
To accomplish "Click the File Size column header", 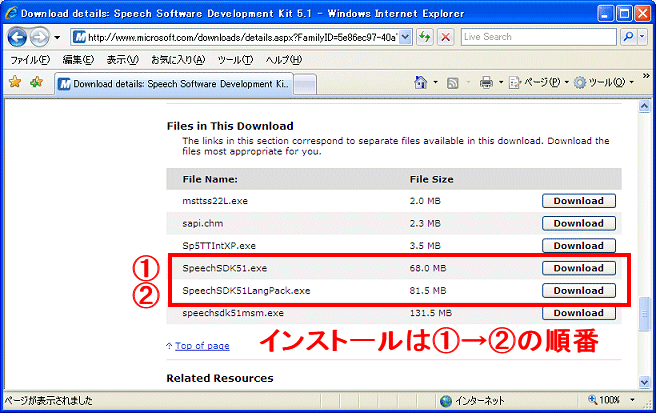I will 431,180.
